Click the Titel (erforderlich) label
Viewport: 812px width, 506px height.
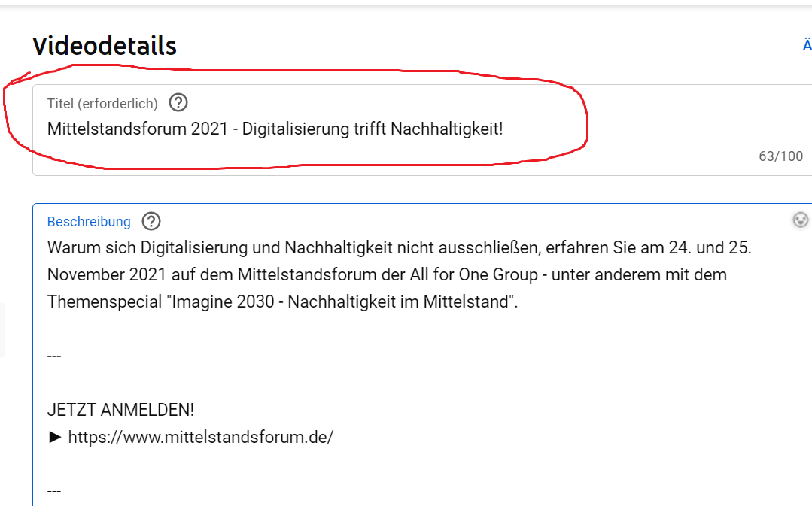tap(102, 103)
